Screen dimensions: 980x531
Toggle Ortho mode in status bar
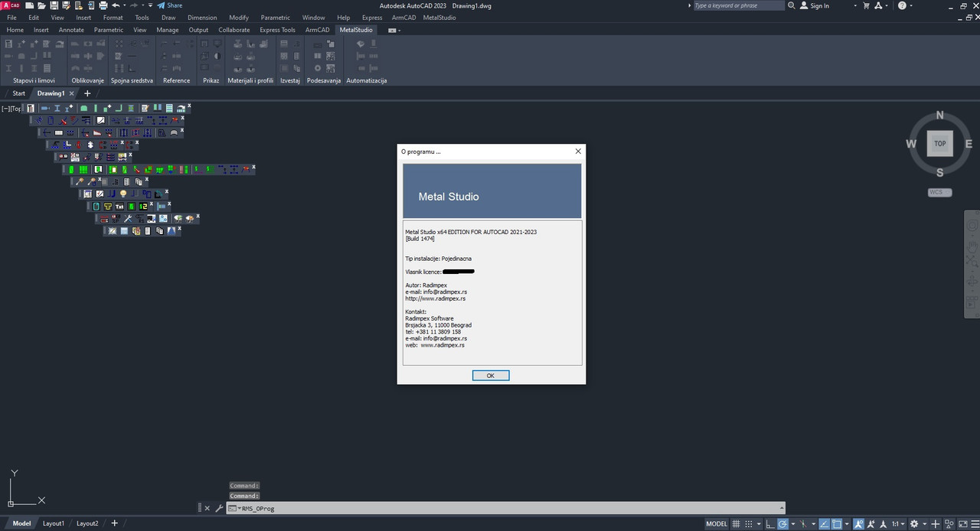click(x=770, y=523)
